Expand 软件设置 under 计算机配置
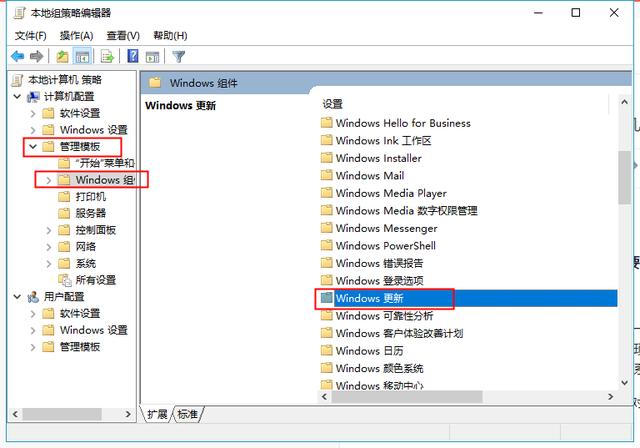The width and height of the screenshot is (640, 448). [33, 113]
